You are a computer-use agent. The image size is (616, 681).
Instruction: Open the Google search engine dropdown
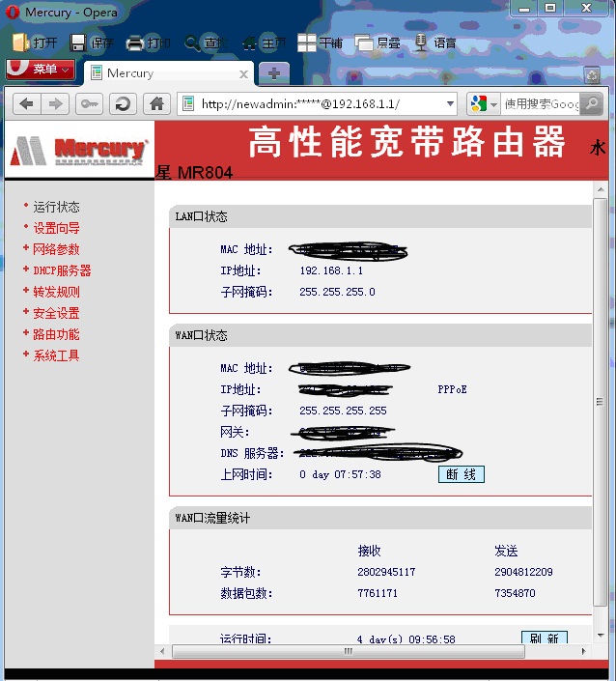484,103
